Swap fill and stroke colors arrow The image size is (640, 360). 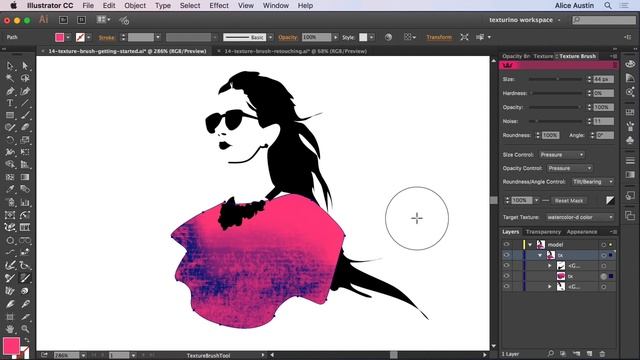tap(27, 340)
